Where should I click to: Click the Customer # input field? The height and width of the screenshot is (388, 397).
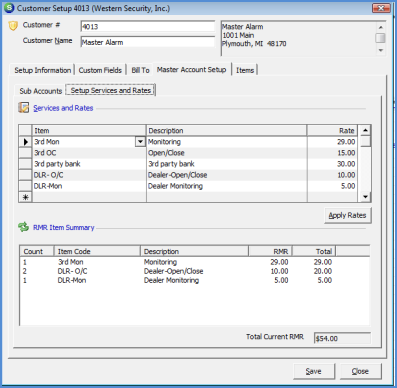click(148, 26)
